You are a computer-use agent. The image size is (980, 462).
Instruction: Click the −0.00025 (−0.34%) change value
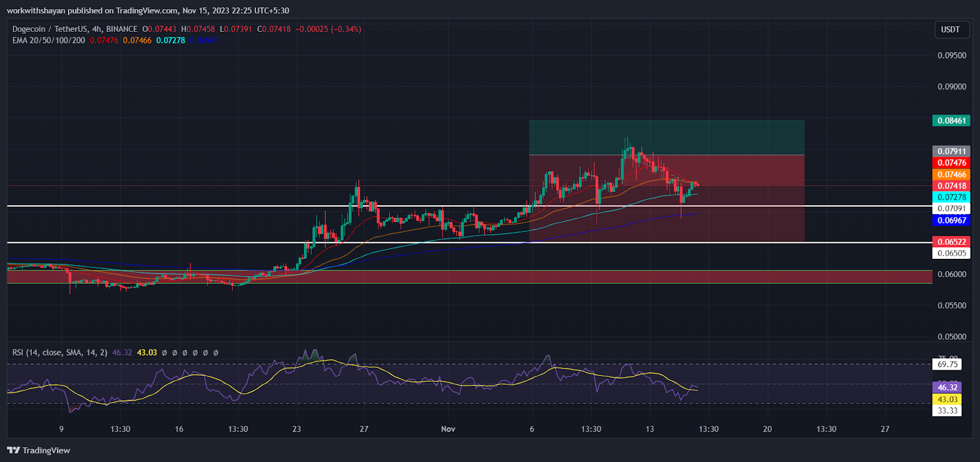point(328,29)
